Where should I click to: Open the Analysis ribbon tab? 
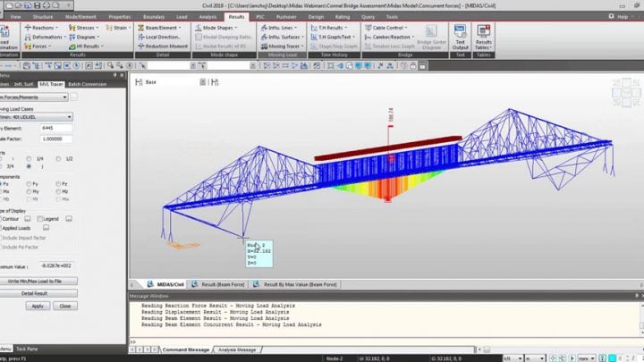(x=208, y=17)
